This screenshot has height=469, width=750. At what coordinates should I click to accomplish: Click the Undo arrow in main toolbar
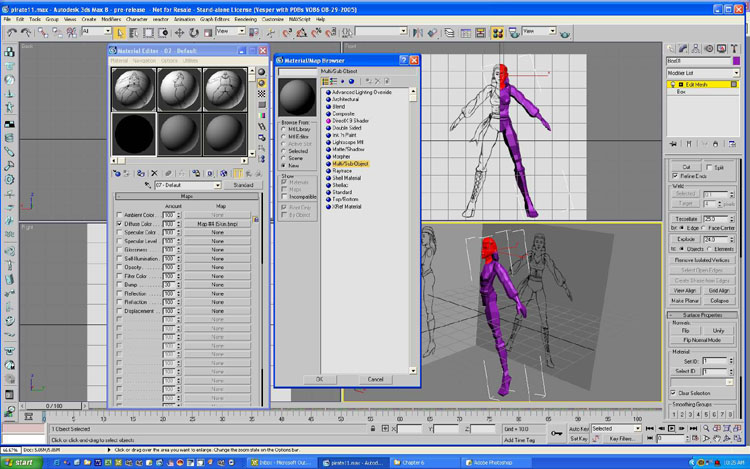[11, 32]
